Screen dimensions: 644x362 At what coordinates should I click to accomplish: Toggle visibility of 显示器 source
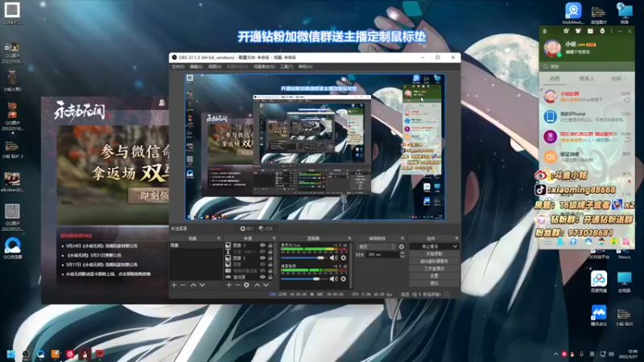click(x=262, y=277)
